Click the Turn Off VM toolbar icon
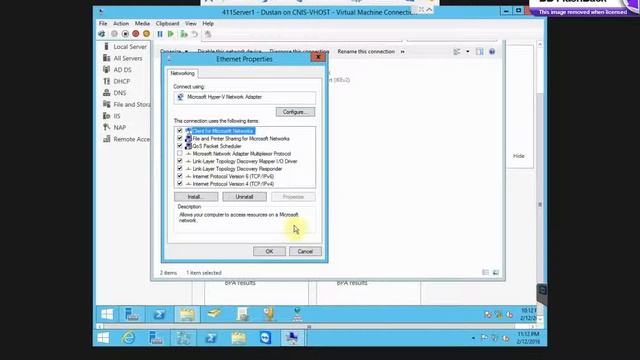 [x=125, y=34]
